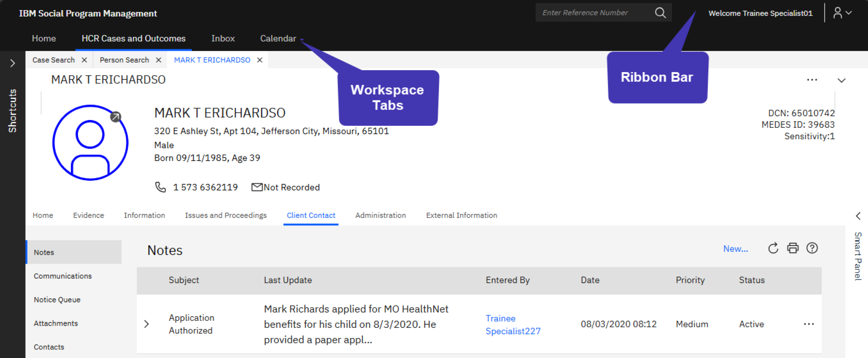Click the Medium priority cell
The width and height of the screenshot is (868, 358).
pyautogui.click(x=692, y=324)
